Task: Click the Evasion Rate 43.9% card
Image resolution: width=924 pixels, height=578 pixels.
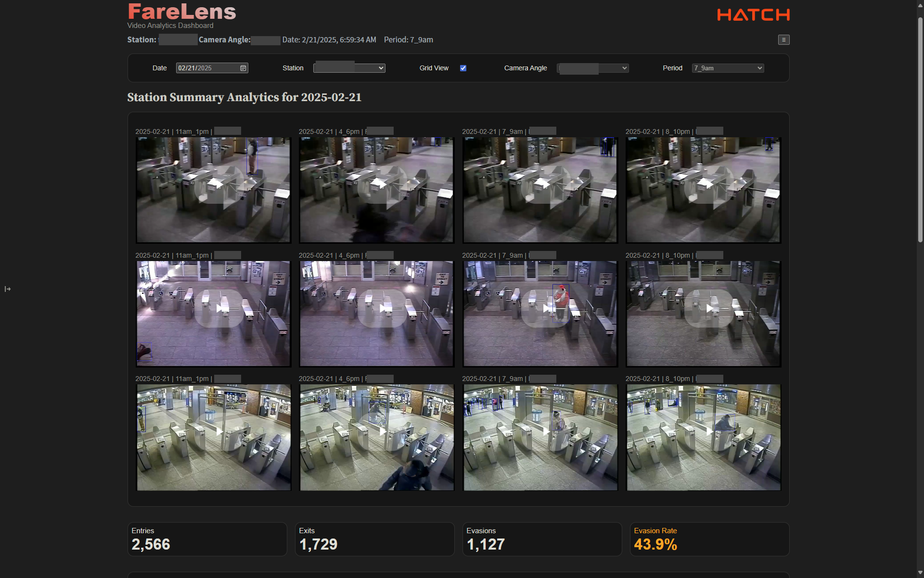Action: (x=709, y=539)
